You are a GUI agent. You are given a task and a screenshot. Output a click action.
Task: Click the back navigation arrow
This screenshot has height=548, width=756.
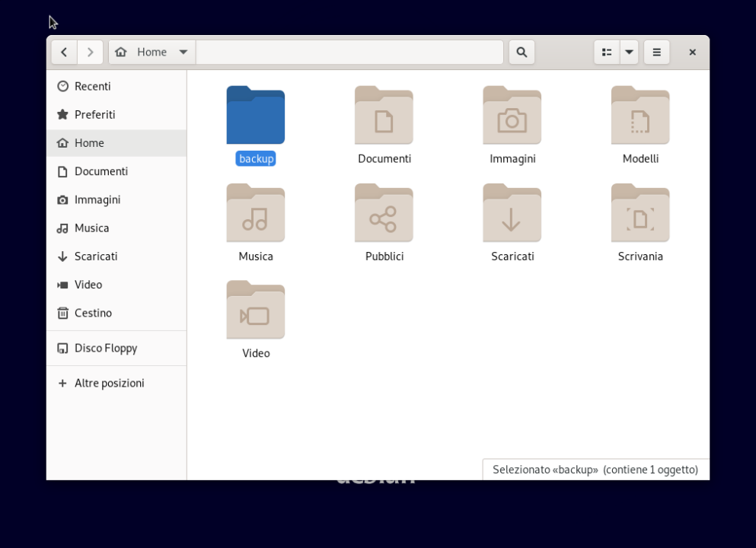[64, 53]
